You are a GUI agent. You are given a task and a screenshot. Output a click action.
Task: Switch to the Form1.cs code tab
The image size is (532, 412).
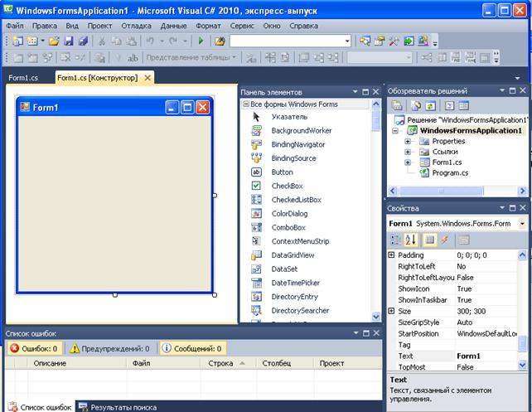pos(23,78)
